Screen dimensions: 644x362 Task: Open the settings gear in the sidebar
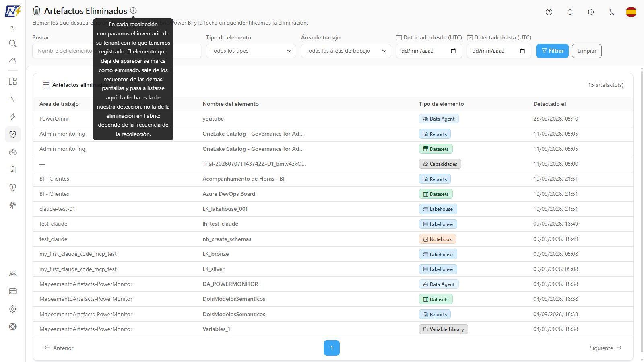(x=13, y=309)
